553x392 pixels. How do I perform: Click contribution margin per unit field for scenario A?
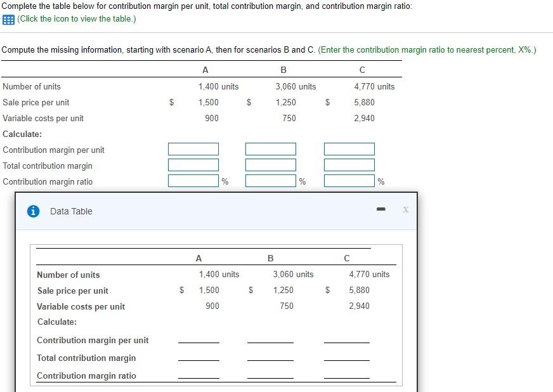(193, 149)
